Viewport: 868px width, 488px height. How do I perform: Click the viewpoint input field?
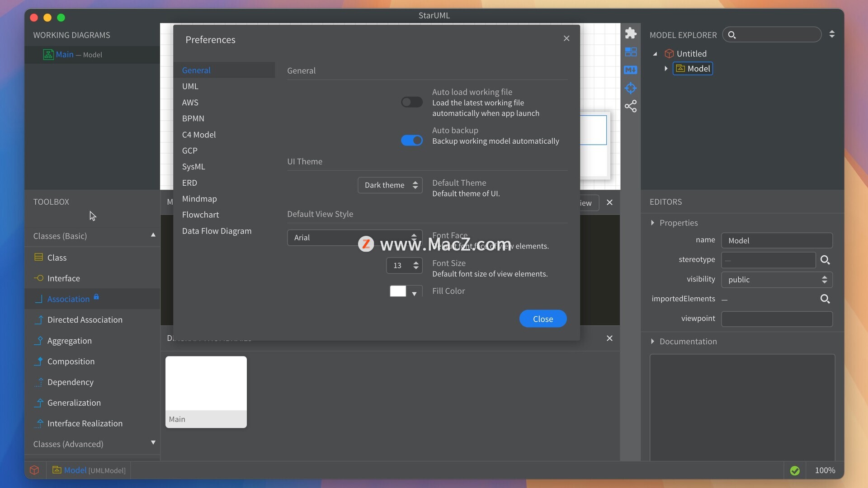(x=777, y=319)
